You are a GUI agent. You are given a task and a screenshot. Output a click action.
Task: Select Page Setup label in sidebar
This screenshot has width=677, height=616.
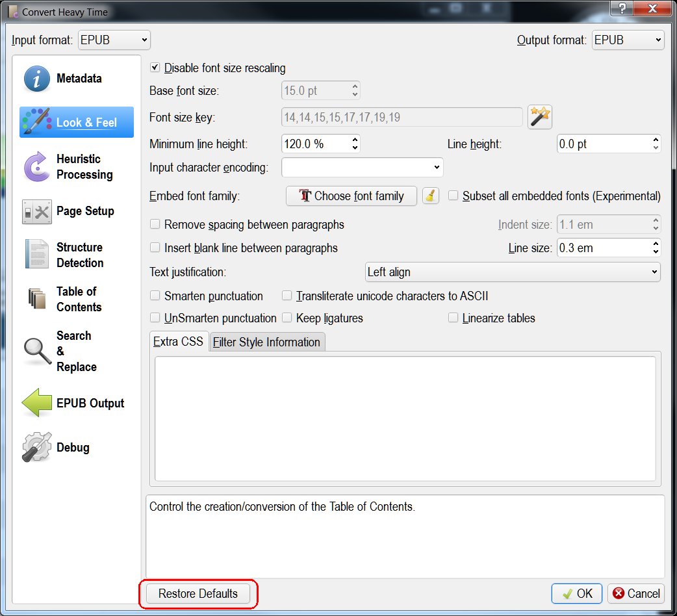86,211
